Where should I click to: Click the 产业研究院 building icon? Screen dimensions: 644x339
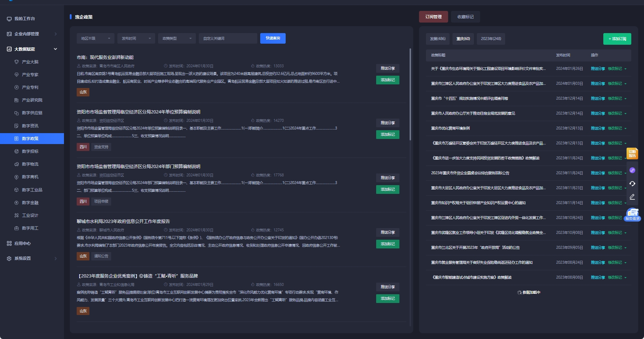[16, 100]
